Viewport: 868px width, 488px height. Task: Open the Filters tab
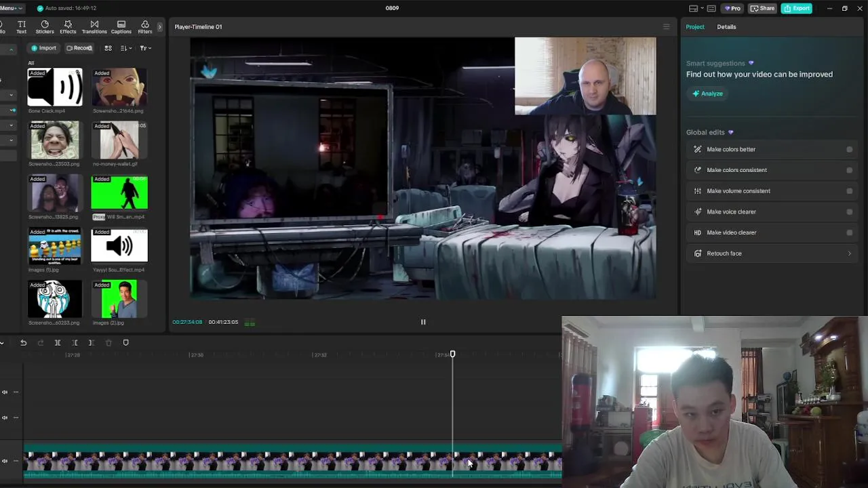145,27
